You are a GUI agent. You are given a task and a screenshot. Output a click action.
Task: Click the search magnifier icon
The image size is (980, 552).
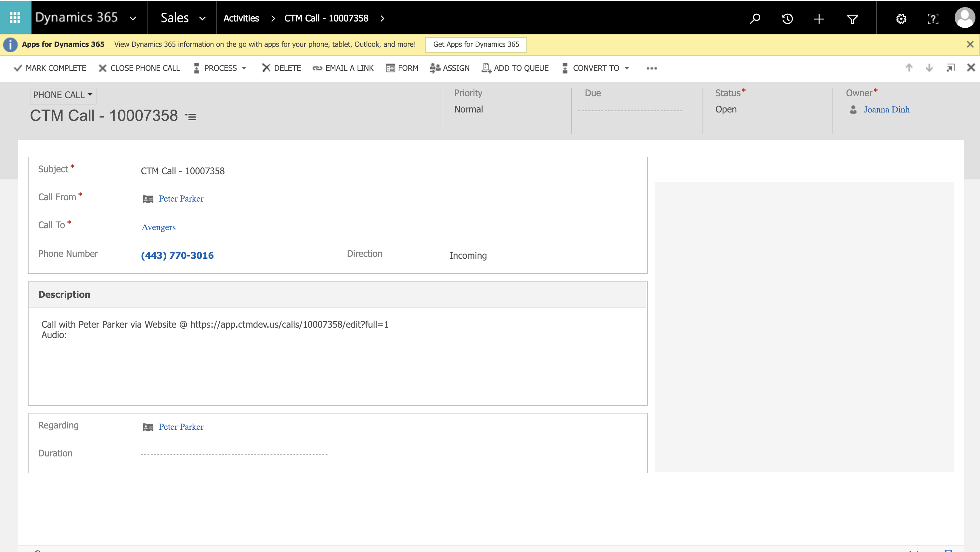click(x=755, y=18)
